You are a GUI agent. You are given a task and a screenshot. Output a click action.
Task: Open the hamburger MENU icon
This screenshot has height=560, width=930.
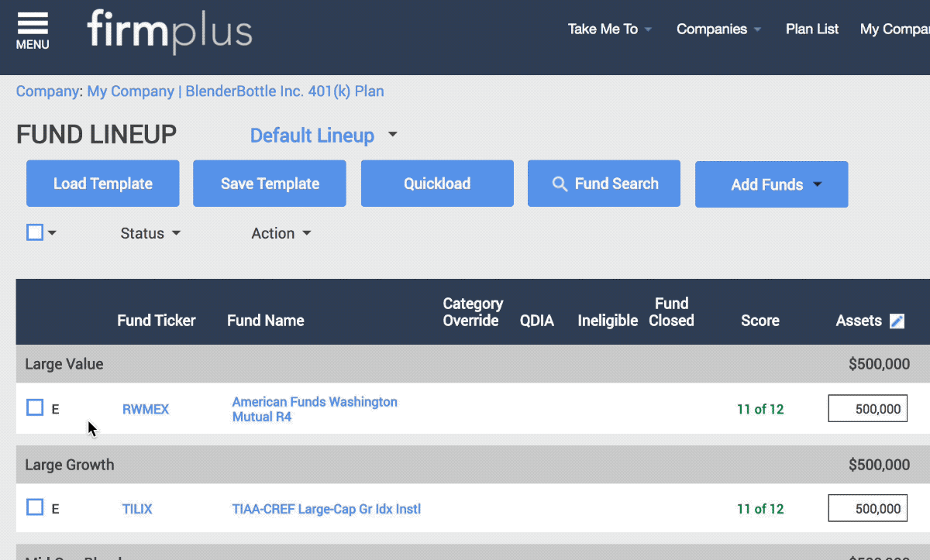(33, 31)
